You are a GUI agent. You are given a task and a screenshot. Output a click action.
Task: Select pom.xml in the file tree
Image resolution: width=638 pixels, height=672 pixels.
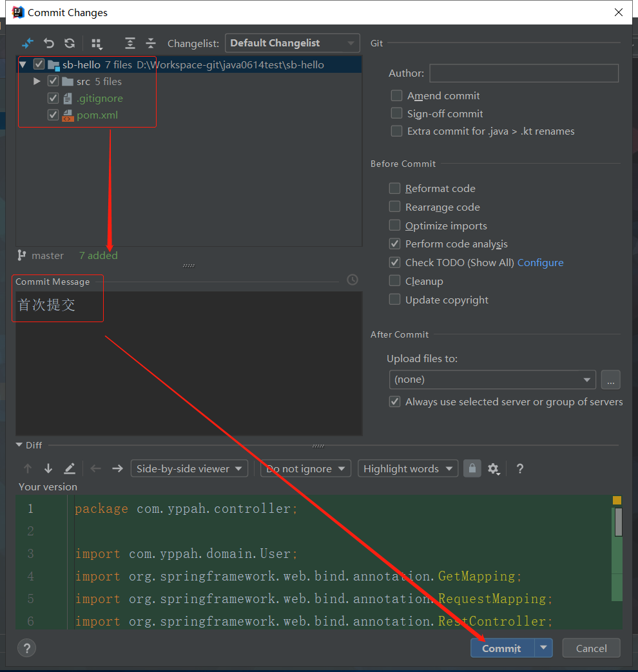[x=97, y=115]
